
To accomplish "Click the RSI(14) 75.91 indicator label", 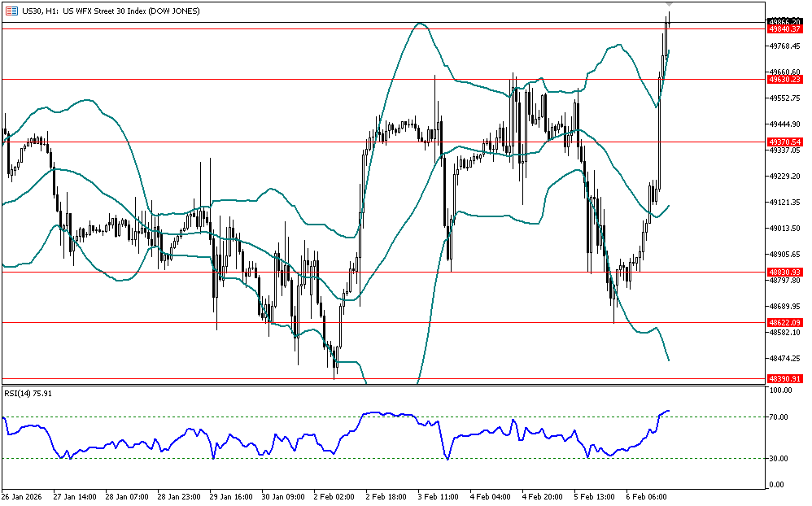I will coord(28,394).
